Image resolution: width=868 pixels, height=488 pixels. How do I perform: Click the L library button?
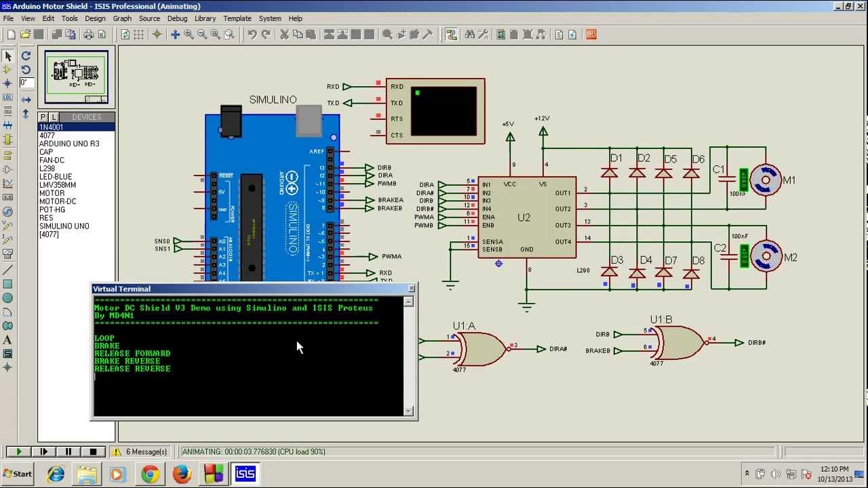pos(54,117)
